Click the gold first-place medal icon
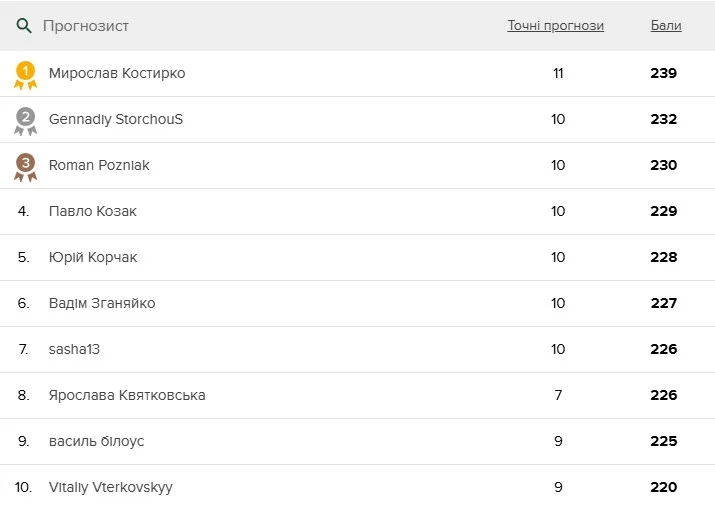Viewport: 715px width, 507px height. pos(25,74)
